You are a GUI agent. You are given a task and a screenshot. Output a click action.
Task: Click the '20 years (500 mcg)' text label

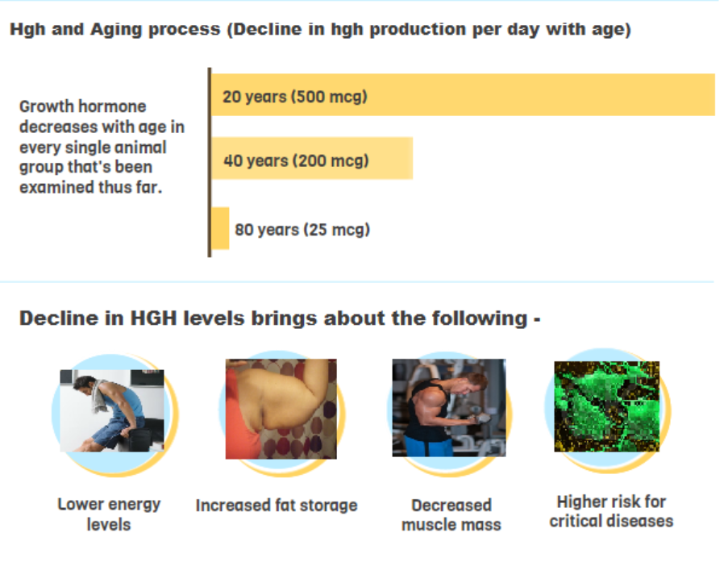pos(295,97)
